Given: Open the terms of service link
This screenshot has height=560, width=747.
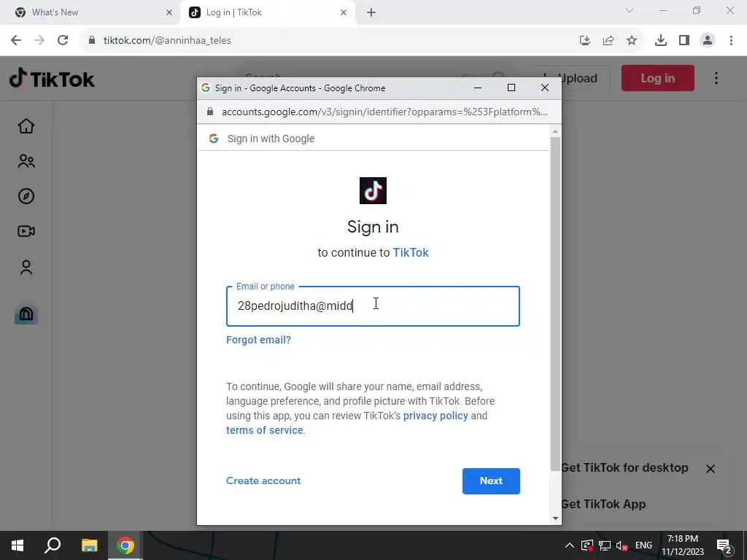Looking at the screenshot, I should (265, 430).
